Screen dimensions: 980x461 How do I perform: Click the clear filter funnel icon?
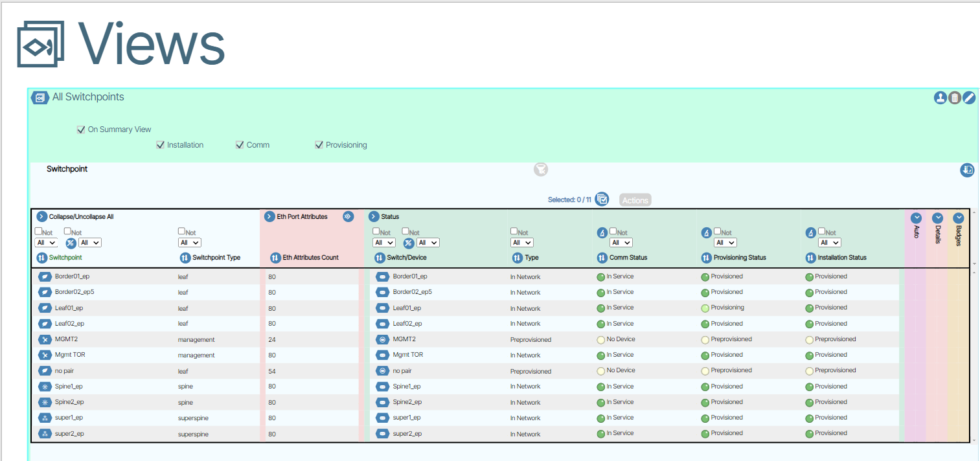541,170
